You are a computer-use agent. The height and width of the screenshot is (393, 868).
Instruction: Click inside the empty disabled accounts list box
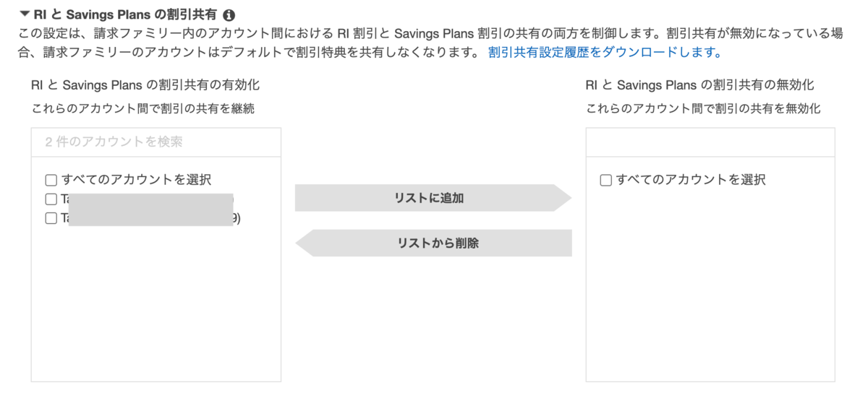point(710,289)
